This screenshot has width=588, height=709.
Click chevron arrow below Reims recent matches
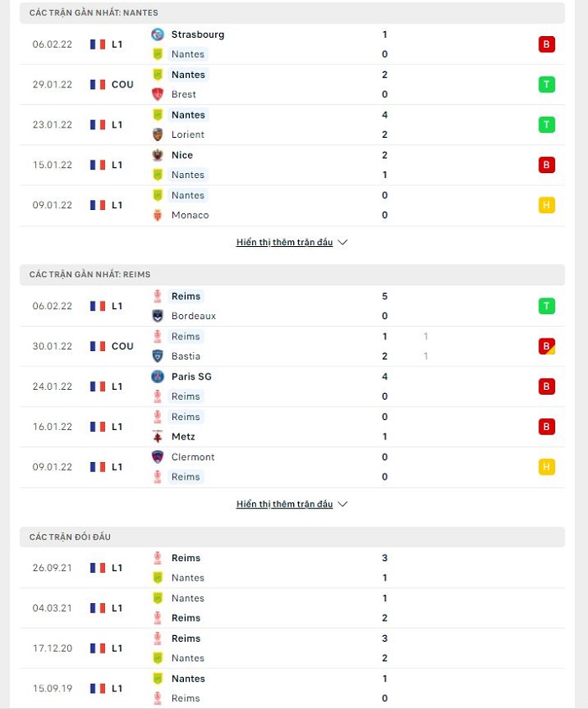[343, 504]
